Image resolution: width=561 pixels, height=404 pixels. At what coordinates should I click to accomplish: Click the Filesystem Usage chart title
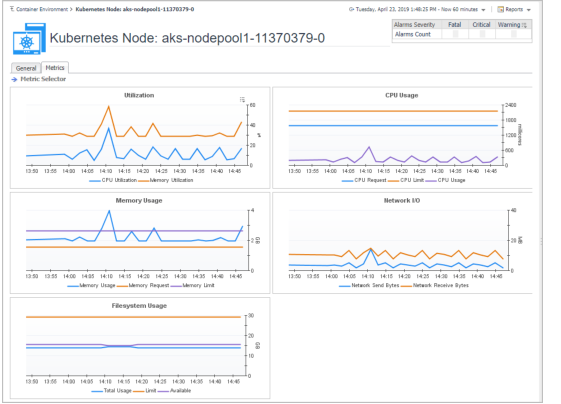(x=139, y=306)
